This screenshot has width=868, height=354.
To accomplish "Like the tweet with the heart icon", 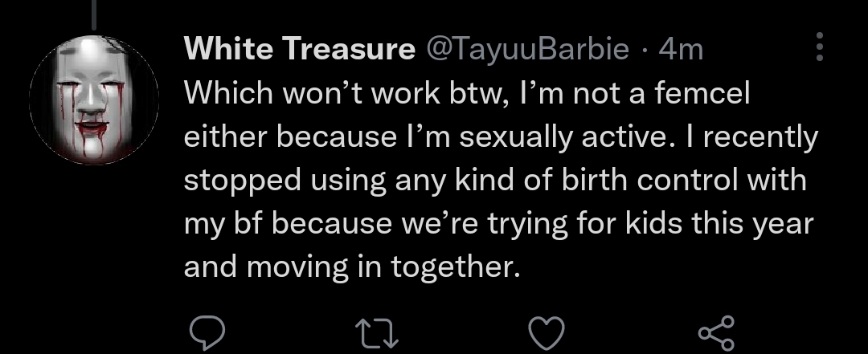I will [x=547, y=332].
